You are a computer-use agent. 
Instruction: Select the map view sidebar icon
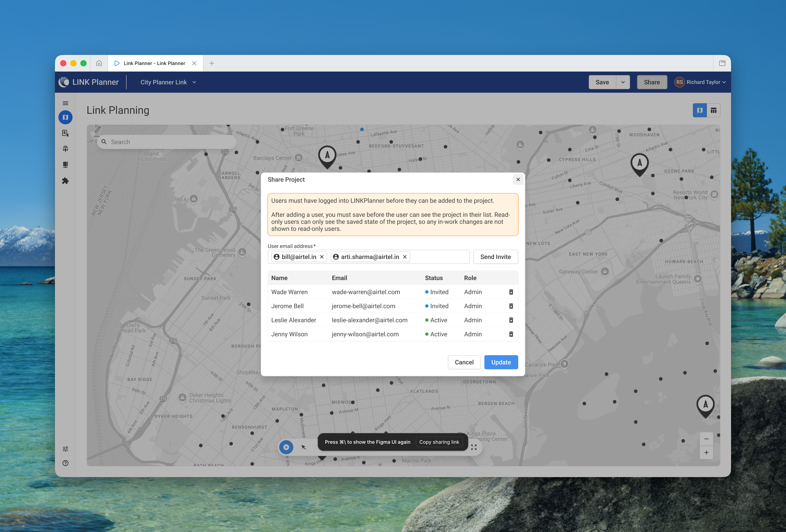pyautogui.click(x=65, y=117)
